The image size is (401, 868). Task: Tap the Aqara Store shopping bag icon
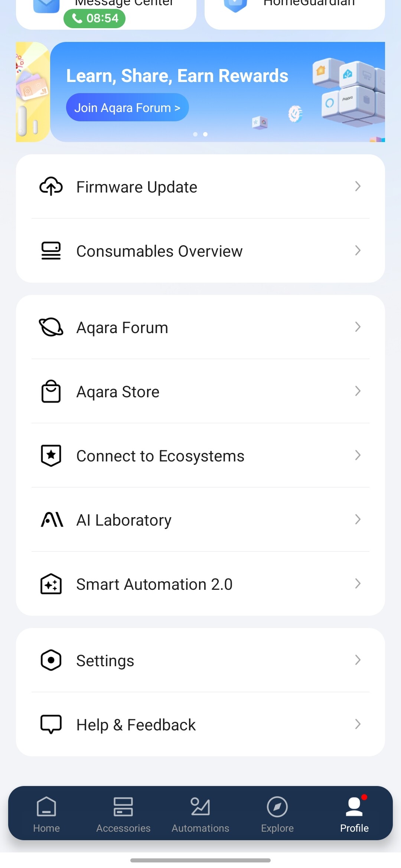tap(51, 391)
